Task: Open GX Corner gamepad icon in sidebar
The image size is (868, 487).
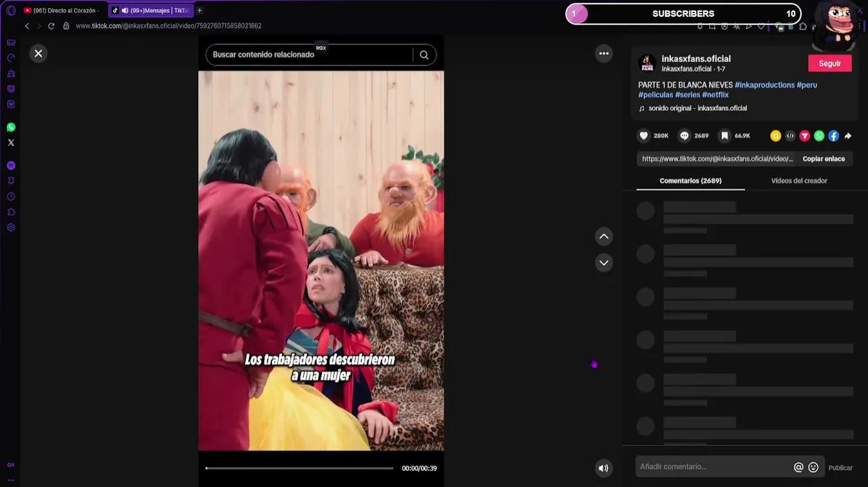Action: tap(11, 43)
